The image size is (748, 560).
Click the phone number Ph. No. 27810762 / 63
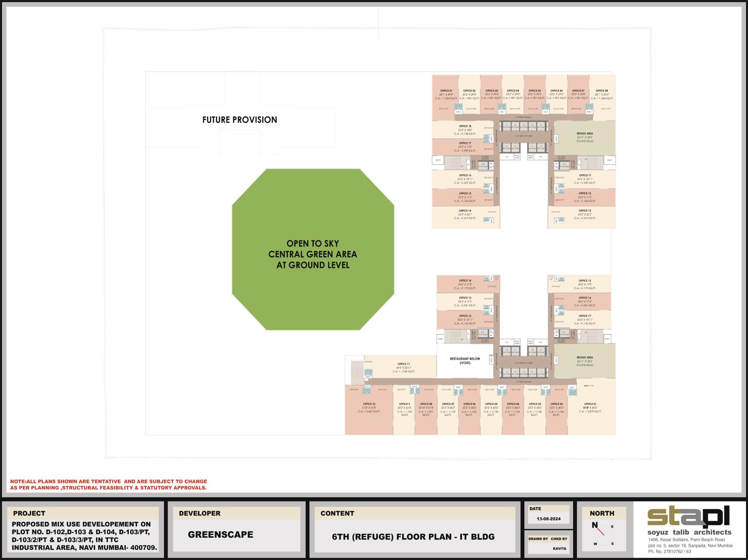670,551
